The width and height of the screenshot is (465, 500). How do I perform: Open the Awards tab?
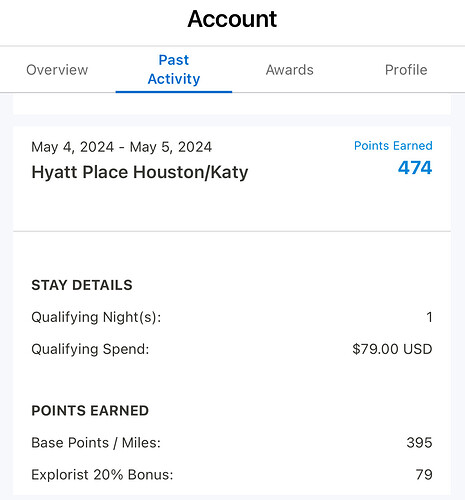tap(290, 70)
